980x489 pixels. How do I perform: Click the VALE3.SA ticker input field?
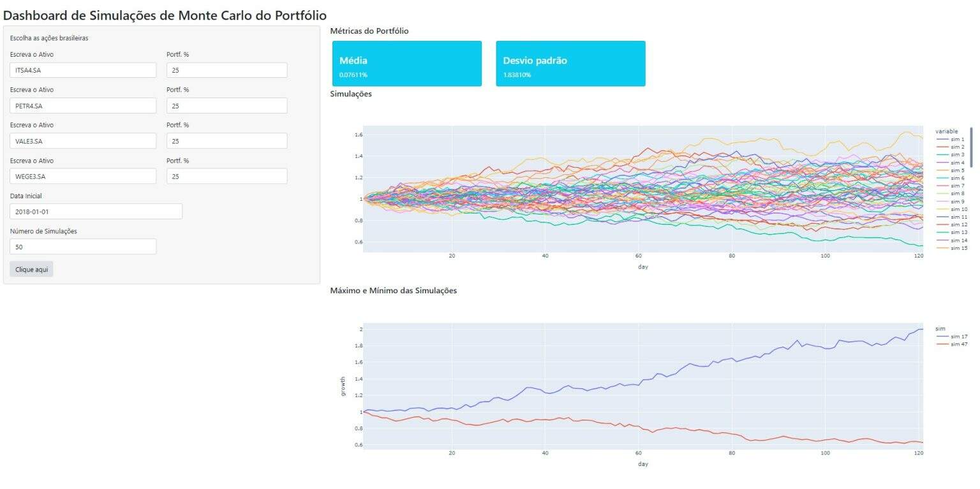[x=82, y=140]
